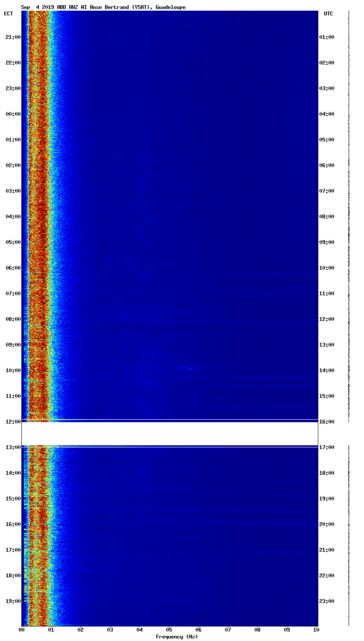
Task: Click the 14:00 label on ECT axis
Action: coord(13,473)
